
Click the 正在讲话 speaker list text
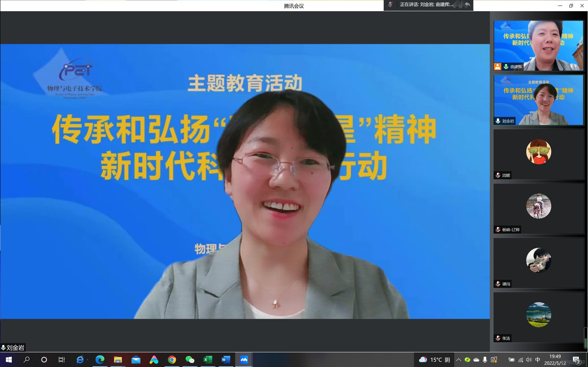pos(426,5)
